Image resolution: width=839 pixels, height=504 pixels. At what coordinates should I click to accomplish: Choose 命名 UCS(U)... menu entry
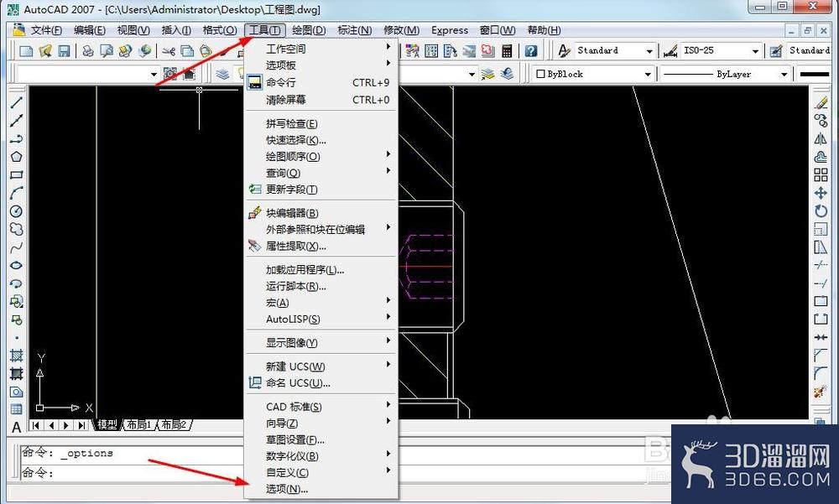point(321,383)
